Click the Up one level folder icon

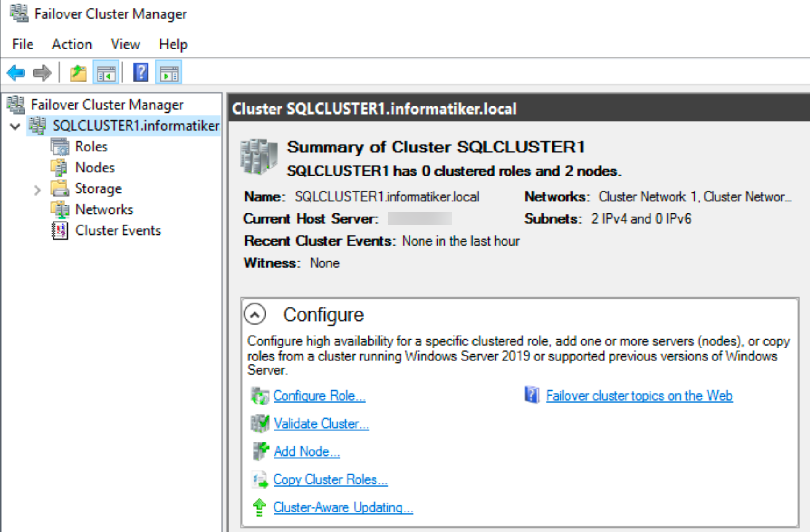[78, 73]
